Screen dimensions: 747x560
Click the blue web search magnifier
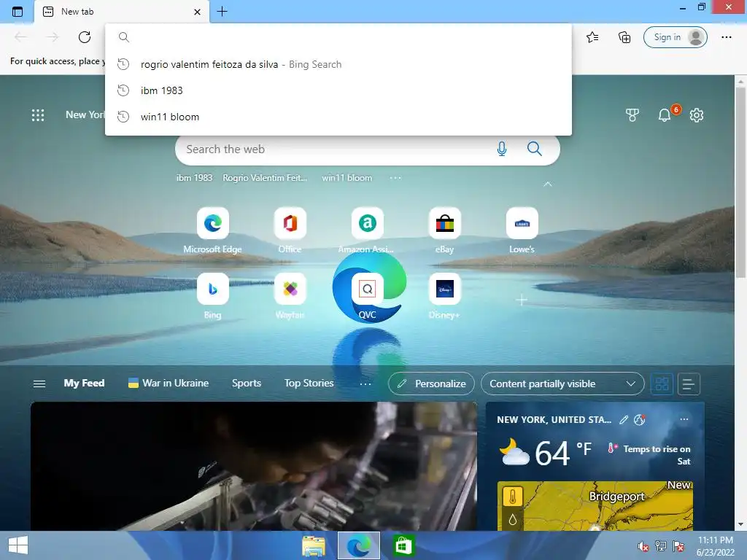click(535, 149)
